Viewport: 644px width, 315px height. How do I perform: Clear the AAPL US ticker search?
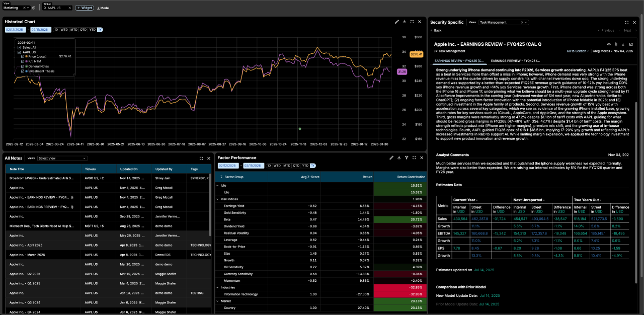coord(69,8)
